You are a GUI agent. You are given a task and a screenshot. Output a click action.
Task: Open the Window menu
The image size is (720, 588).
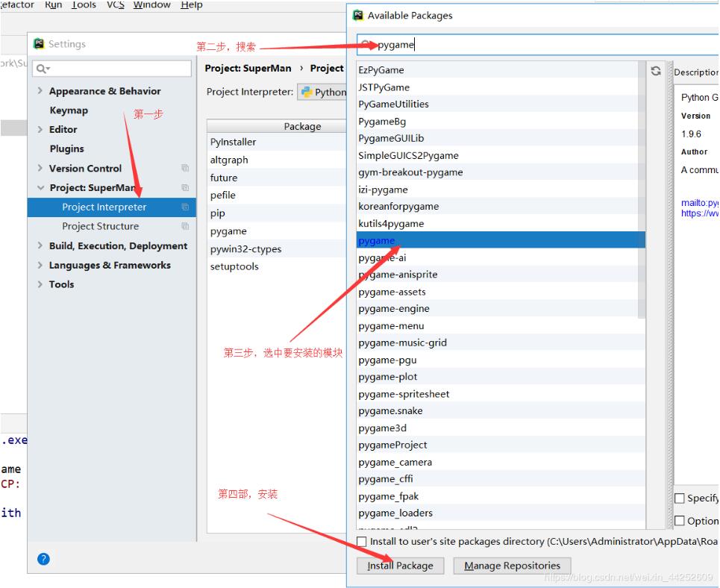pos(151,5)
